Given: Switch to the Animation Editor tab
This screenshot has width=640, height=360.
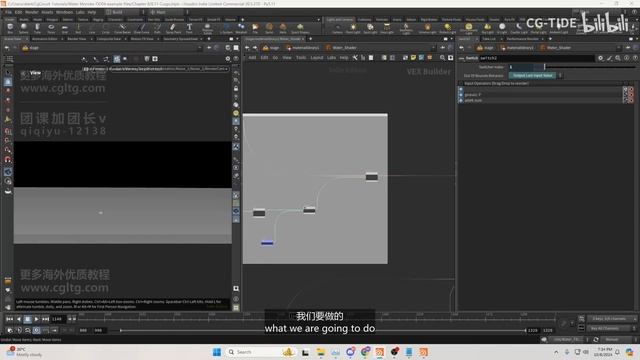Looking at the screenshot, I should click(x=44, y=39).
